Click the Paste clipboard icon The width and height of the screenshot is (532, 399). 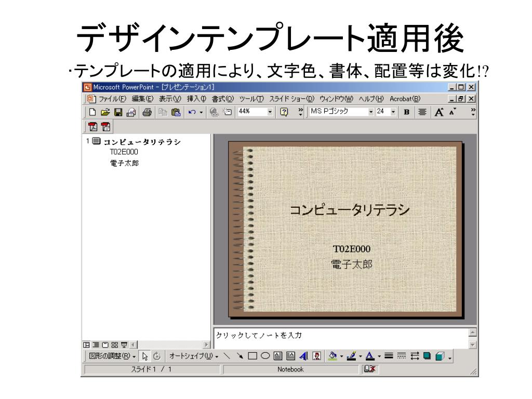[176, 112]
